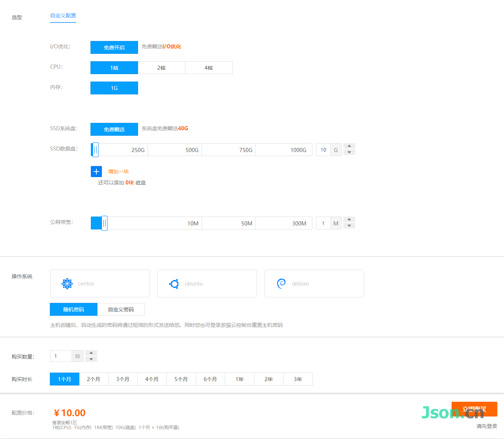Click the 增加一块 add disk link
This screenshot has height=439, width=504.
(118, 172)
